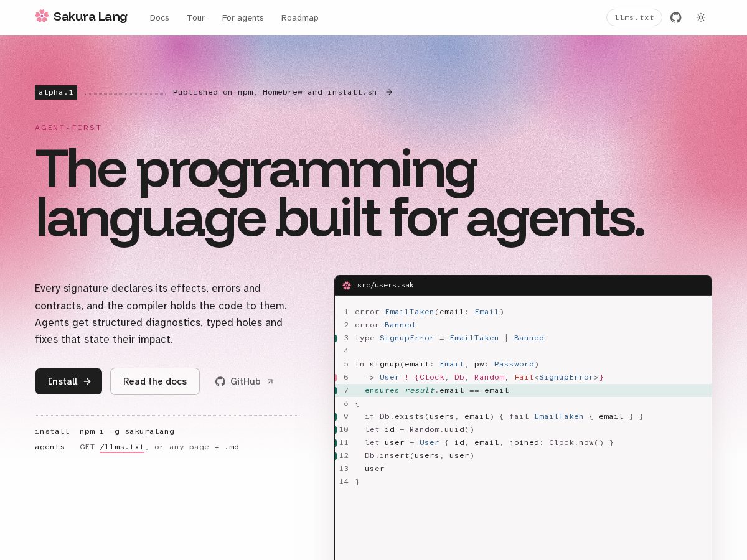
Task: Click the let user = User line
Action: pos(523,442)
